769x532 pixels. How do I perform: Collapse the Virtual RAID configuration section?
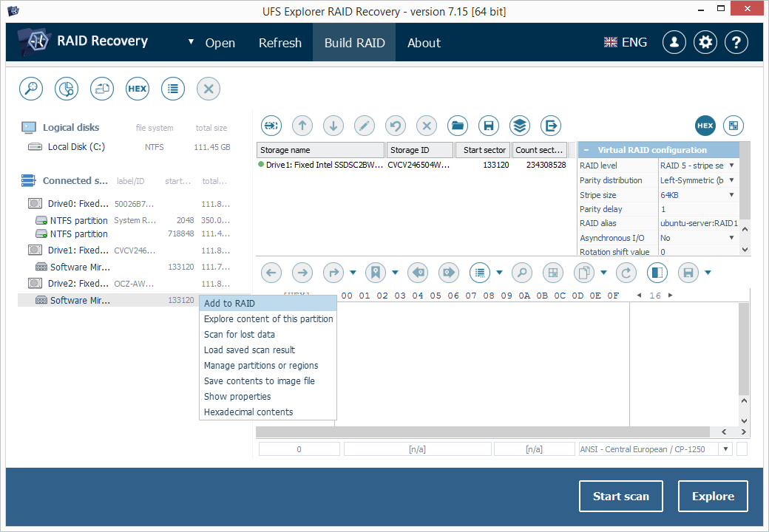[x=586, y=150]
